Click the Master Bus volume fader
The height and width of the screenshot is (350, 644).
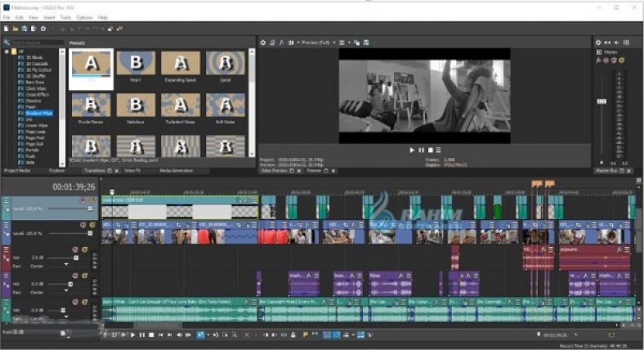click(602, 101)
